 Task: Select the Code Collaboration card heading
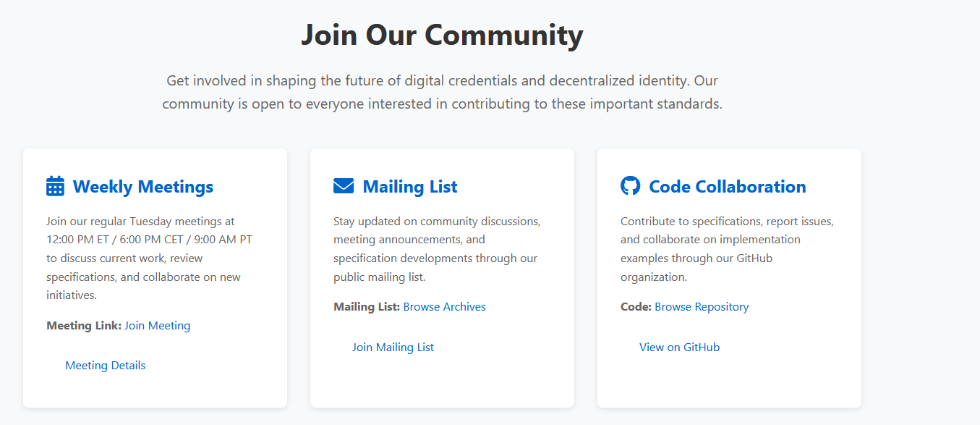pos(727,187)
